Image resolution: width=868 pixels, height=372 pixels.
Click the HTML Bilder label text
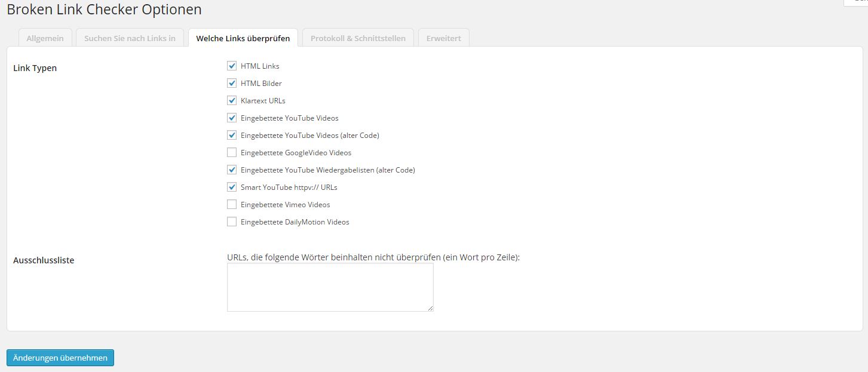tap(261, 83)
